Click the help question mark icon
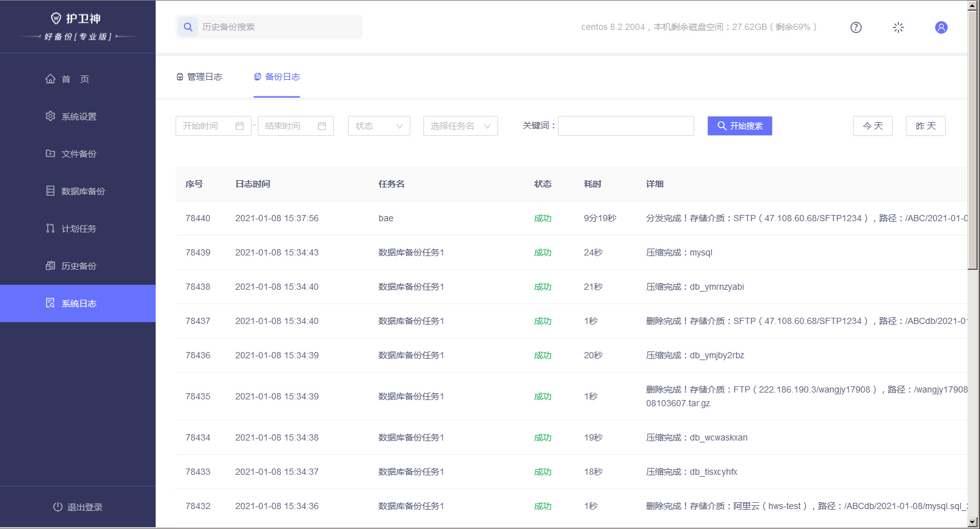 click(x=856, y=27)
